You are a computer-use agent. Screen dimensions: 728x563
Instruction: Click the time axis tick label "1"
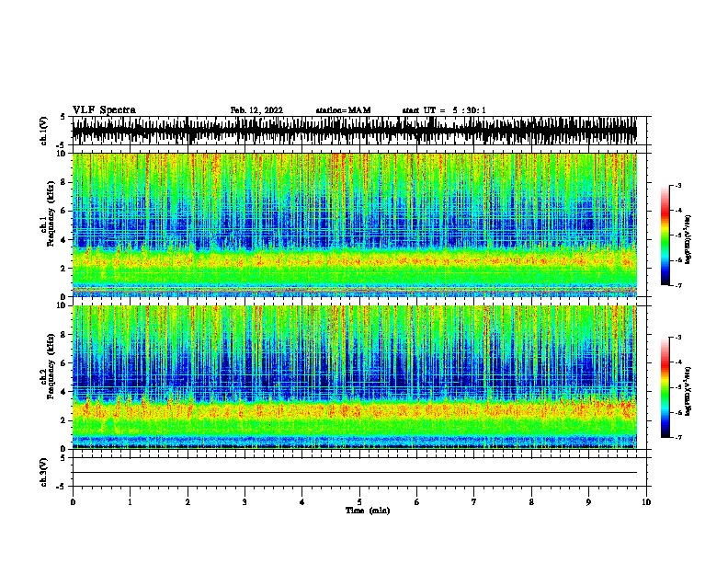coord(130,502)
